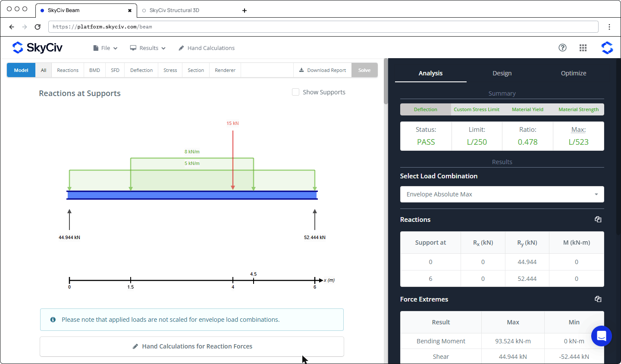The image size is (621, 364).
Task: Reload the page with browser refresh icon
Action: pos(38,27)
